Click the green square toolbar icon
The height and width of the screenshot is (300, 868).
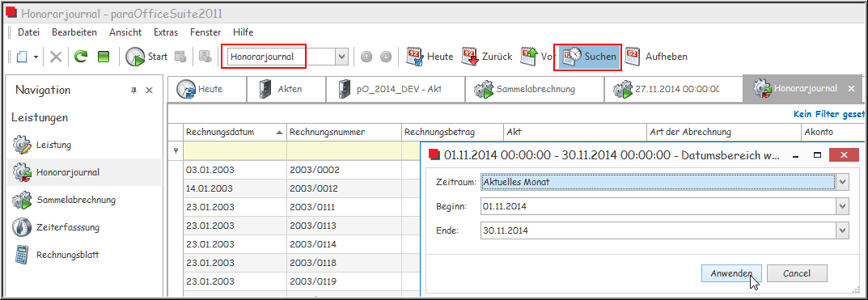(x=104, y=57)
